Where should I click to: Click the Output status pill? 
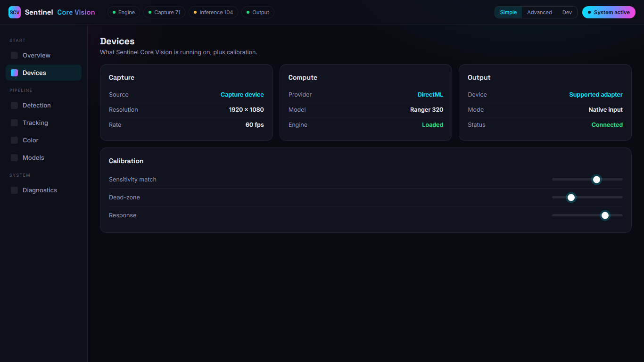pyautogui.click(x=257, y=12)
